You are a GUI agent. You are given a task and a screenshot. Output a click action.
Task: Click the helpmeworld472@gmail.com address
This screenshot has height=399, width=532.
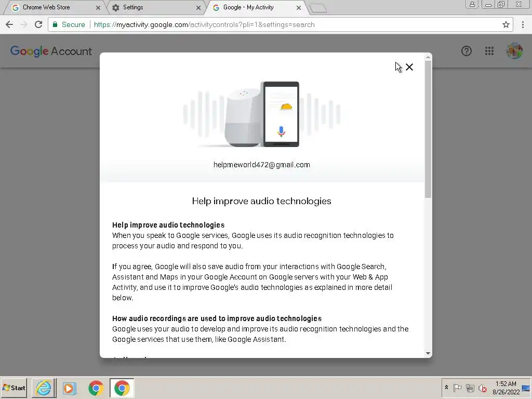[262, 165]
